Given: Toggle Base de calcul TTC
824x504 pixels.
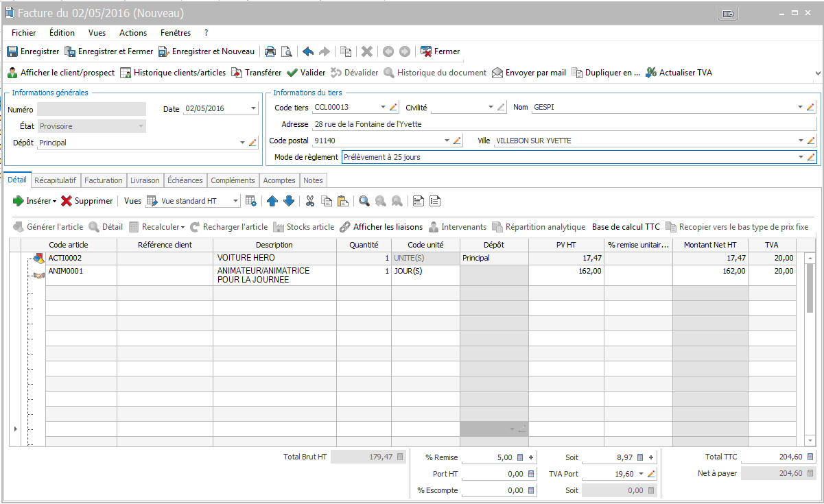Looking at the screenshot, I should click(626, 227).
